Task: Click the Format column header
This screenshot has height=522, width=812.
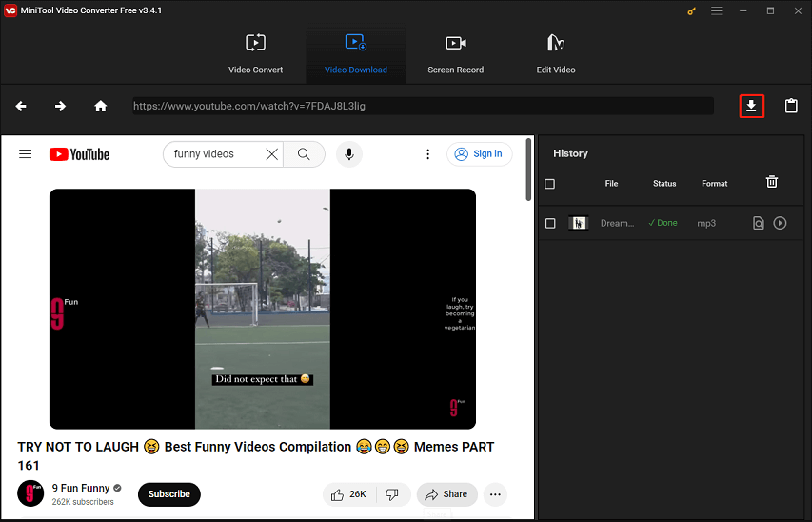Action: (x=715, y=184)
